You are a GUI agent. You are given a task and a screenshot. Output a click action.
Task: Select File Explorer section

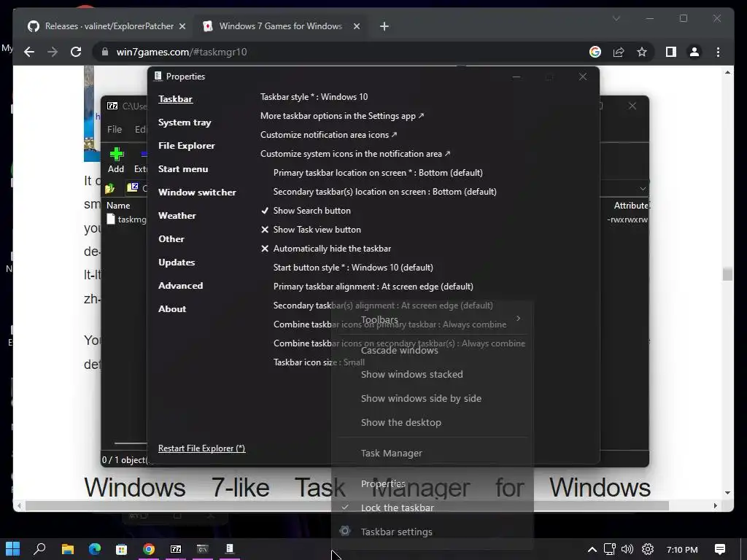(186, 146)
